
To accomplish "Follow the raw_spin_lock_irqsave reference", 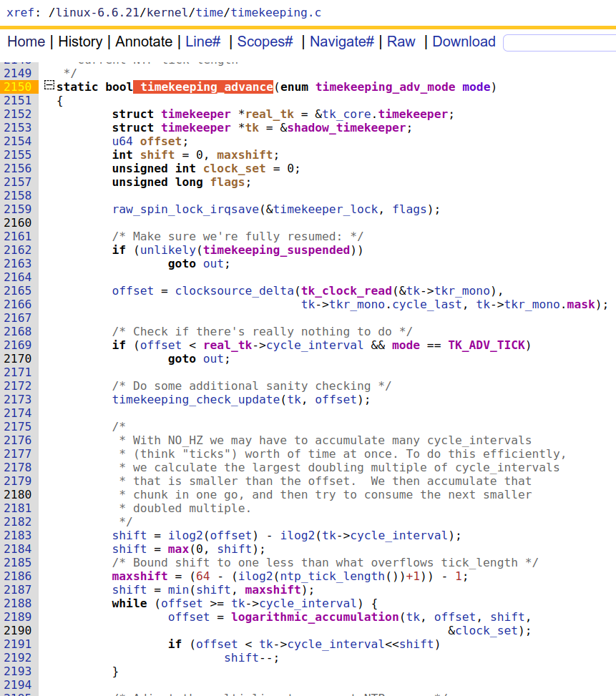I will (185, 209).
